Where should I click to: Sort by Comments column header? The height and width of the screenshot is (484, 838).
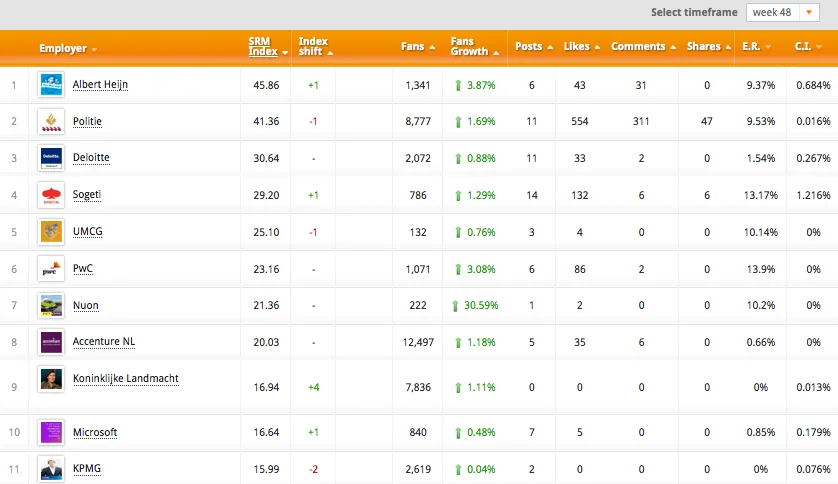click(x=643, y=46)
